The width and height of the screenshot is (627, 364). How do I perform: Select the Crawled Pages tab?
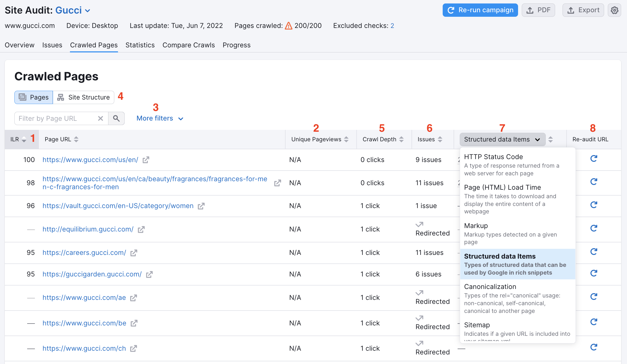94,45
